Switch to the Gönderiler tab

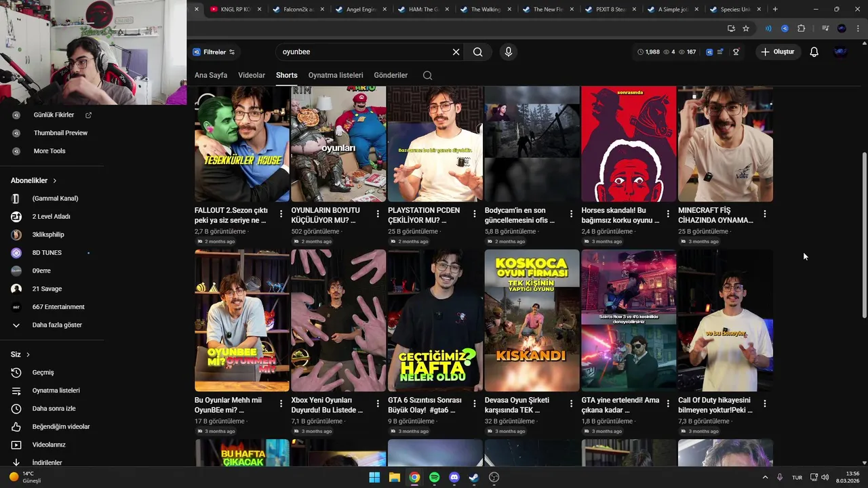pos(391,75)
